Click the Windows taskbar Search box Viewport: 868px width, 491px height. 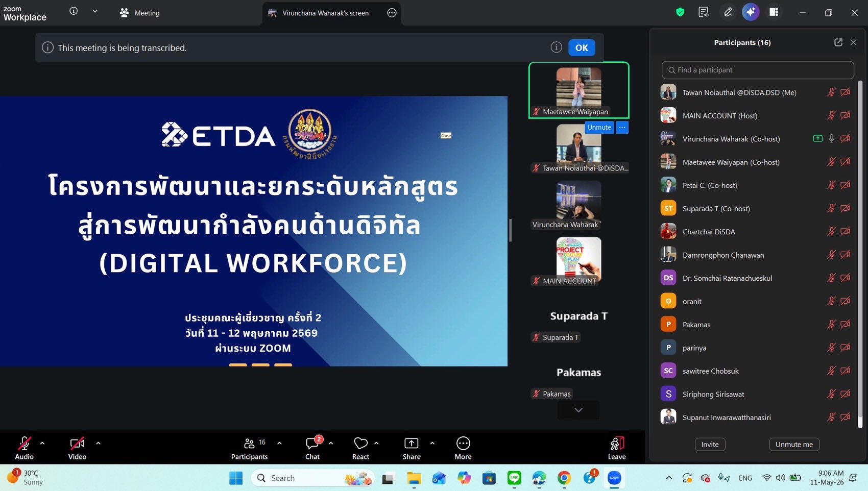312,478
